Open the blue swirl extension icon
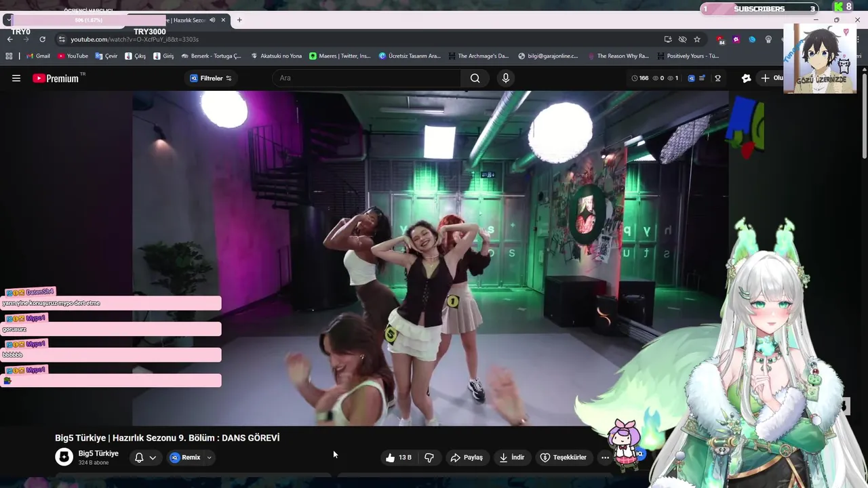This screenshot has height=488, width=868. [x=752, y=39]
